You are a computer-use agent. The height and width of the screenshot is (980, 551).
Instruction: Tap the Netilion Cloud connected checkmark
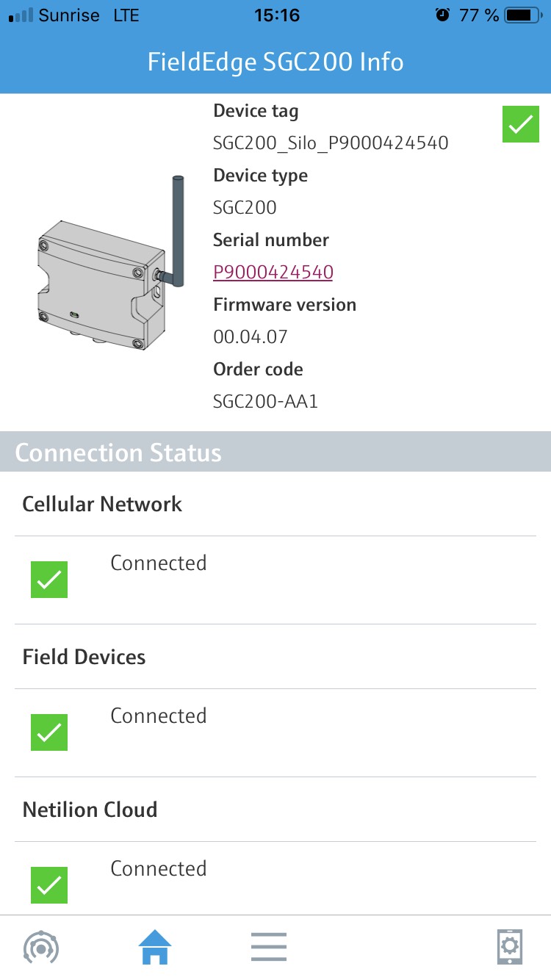click(x=49, y=885)
